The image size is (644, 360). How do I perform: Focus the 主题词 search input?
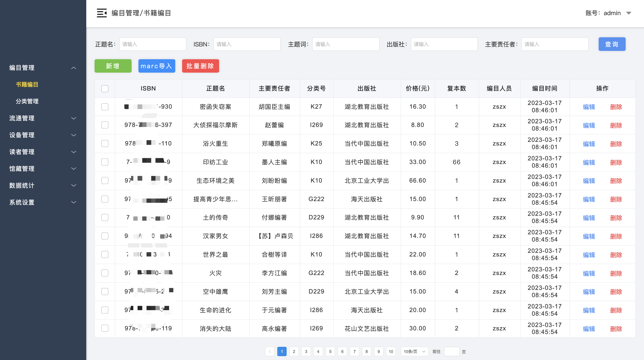(x=345, y=44)
